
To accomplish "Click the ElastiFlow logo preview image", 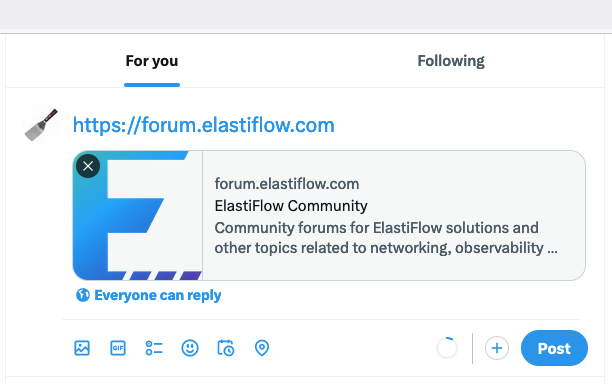I will coord(137,215).
